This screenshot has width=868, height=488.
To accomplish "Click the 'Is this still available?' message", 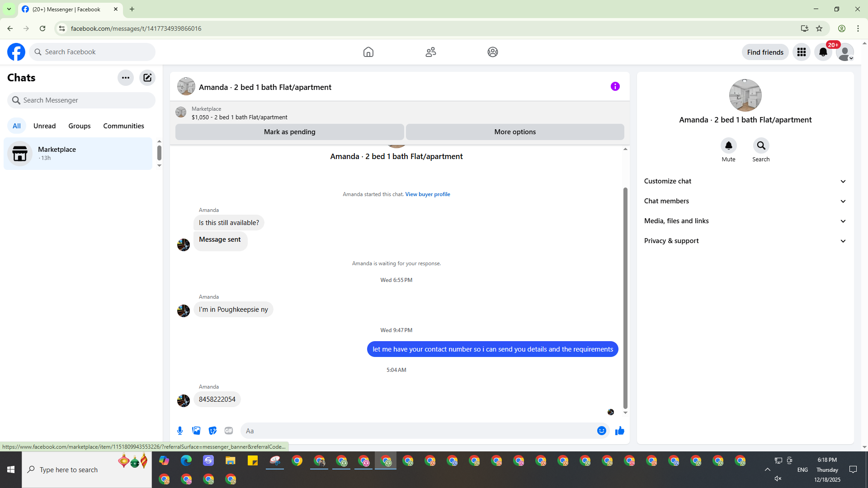I will (229, 223).
